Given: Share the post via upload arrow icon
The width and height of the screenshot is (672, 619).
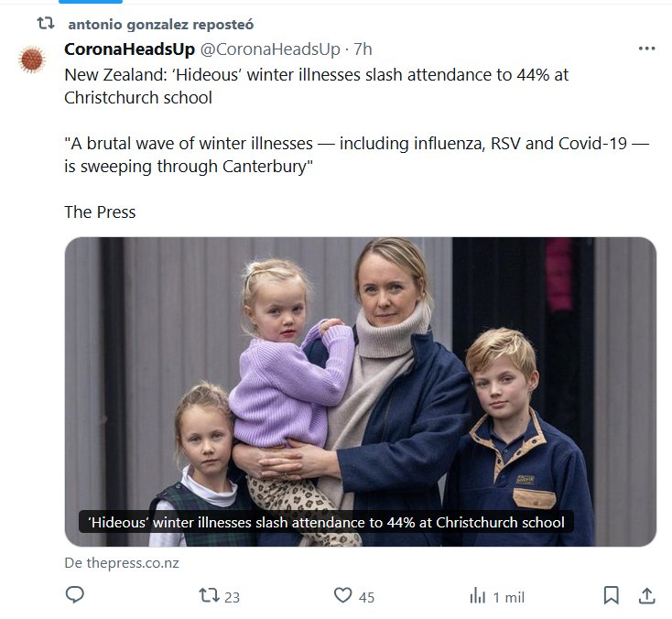Looking at the screenshot, I should point(646,595).
